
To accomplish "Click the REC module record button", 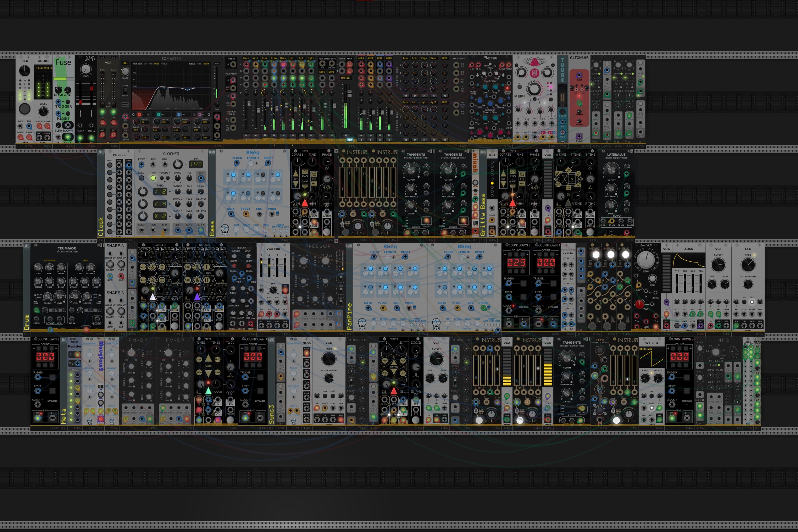I will pos(24,109).
